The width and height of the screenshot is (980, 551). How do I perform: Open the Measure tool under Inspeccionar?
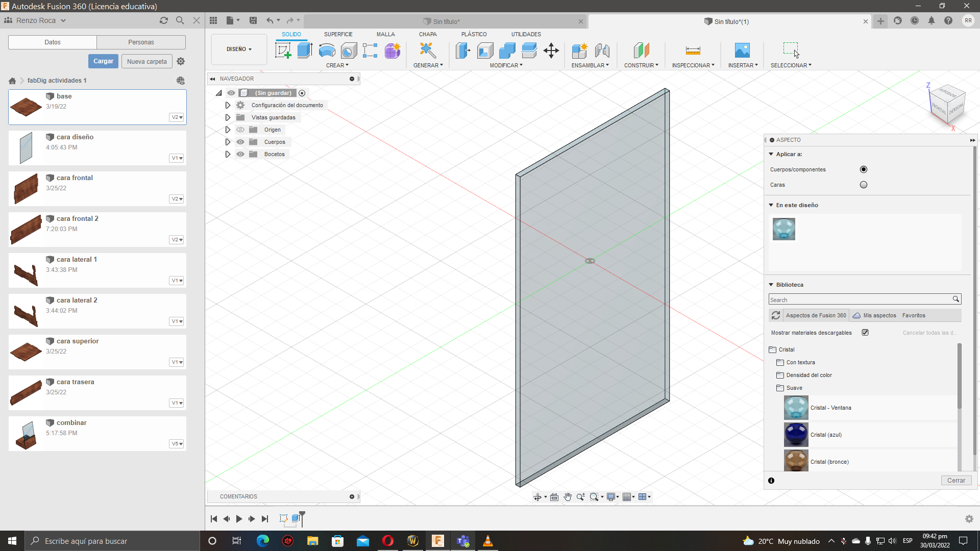(x=693, y=51)
